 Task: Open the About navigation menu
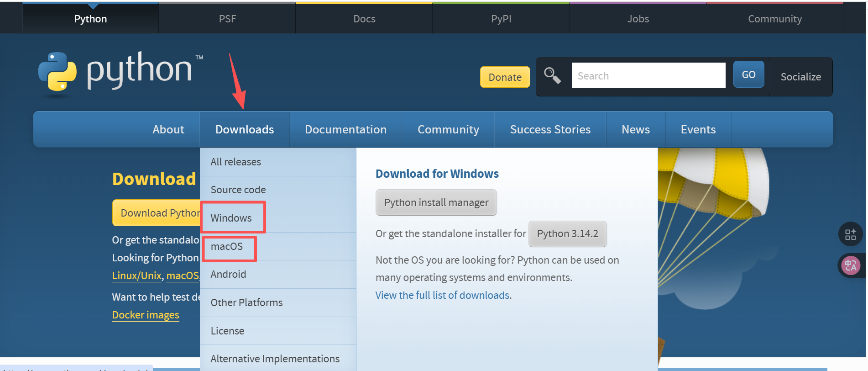[168, 129]
